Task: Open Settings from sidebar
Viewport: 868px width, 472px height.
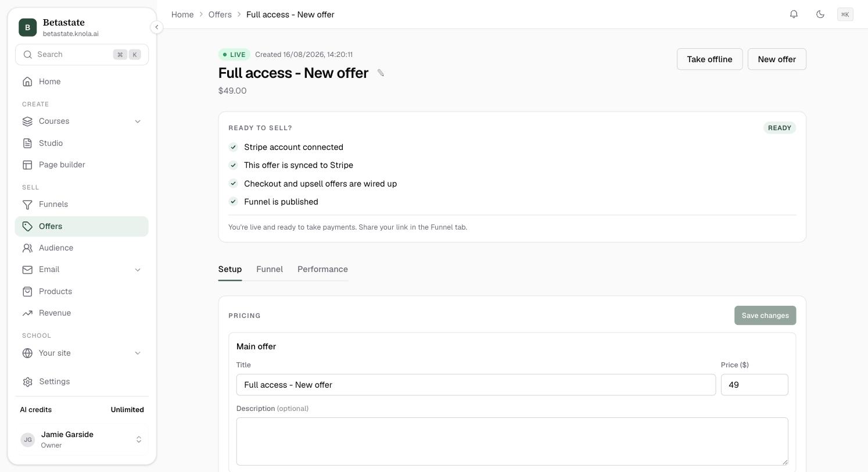Action: pos(81,382)
